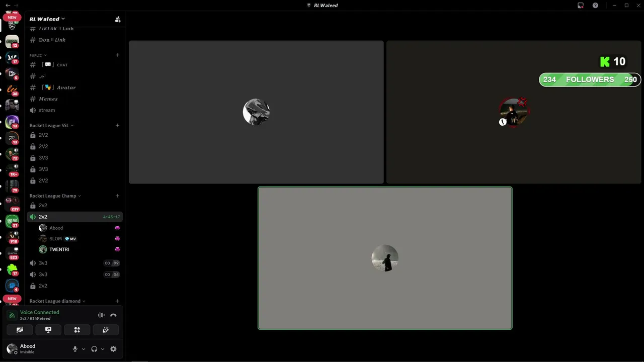The height and width of the screenshot is (362, 644).
Task: Open server icon with badge 38
Action: click(x=12, y=90)
